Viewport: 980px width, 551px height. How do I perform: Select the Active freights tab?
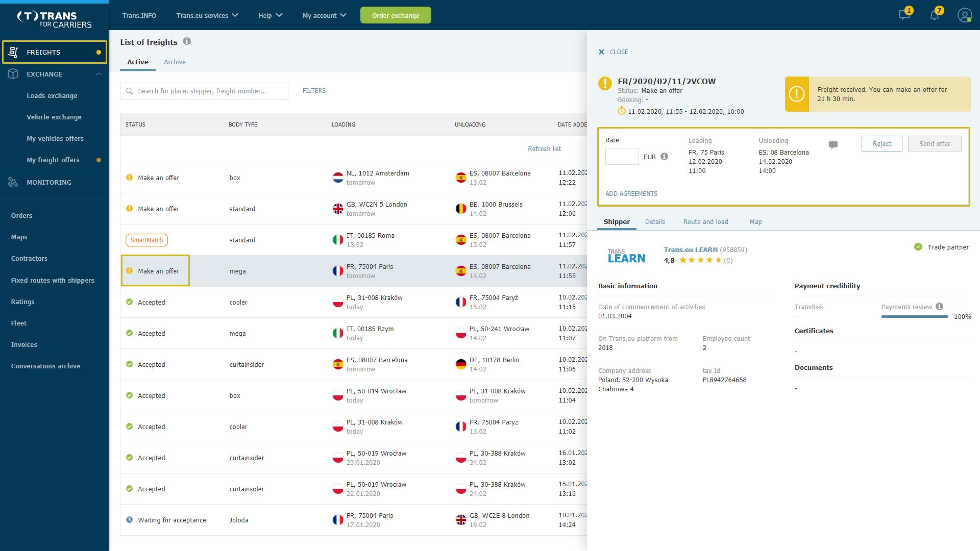[x=138, y=62]
